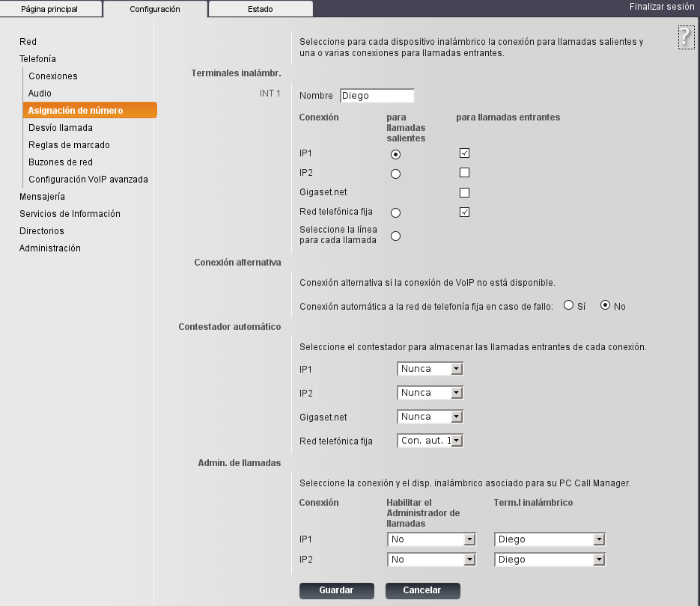Go to Página principal tab
This screenshot has height=606, width=700.
pyautogui.click(x=49, y=10)
